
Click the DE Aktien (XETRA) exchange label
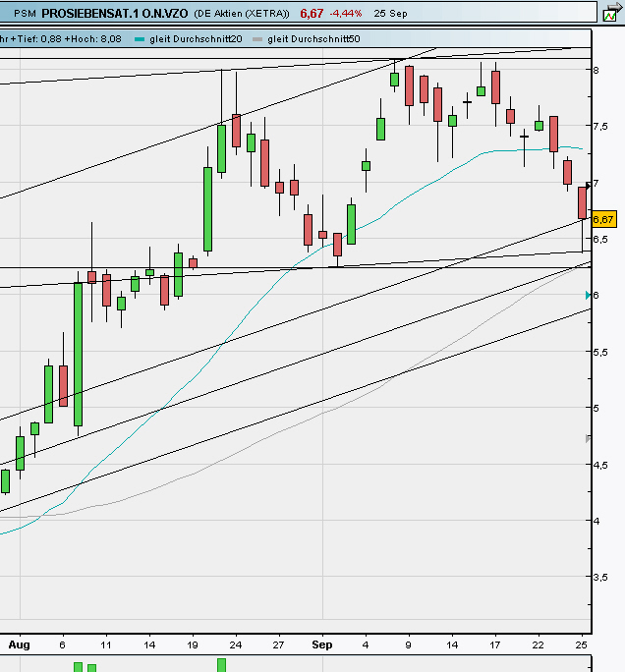pyautogui.click(x=241, y=14)
